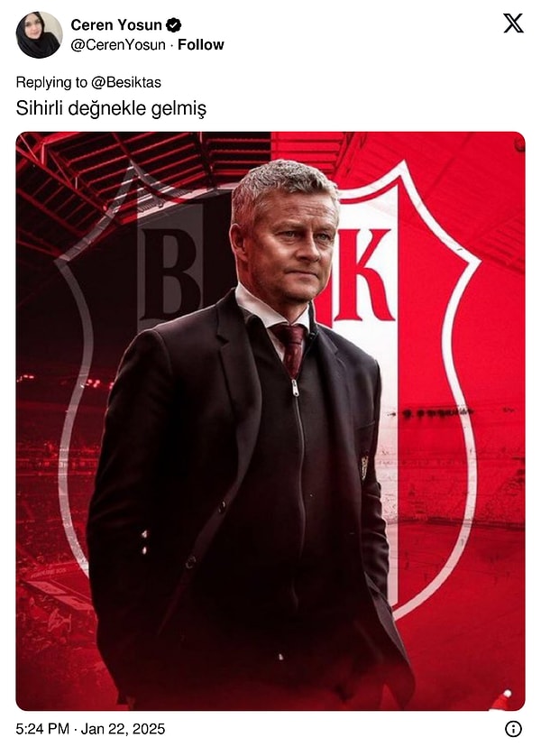Viewport: 541px width, 756px height.
Task: Click the Jan 22, 2025 date
Action: click(123, 729)
